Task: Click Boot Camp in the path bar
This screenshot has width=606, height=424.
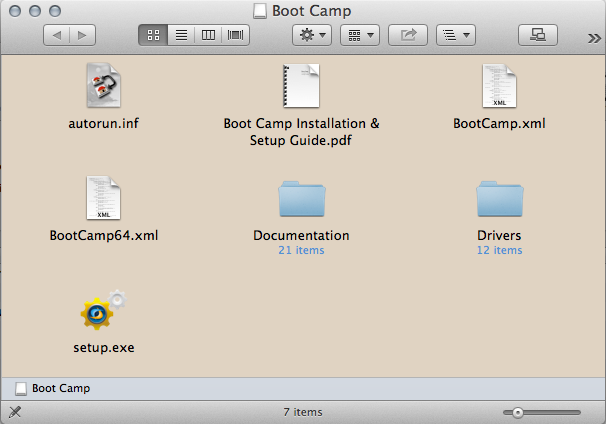Action: 53,388
